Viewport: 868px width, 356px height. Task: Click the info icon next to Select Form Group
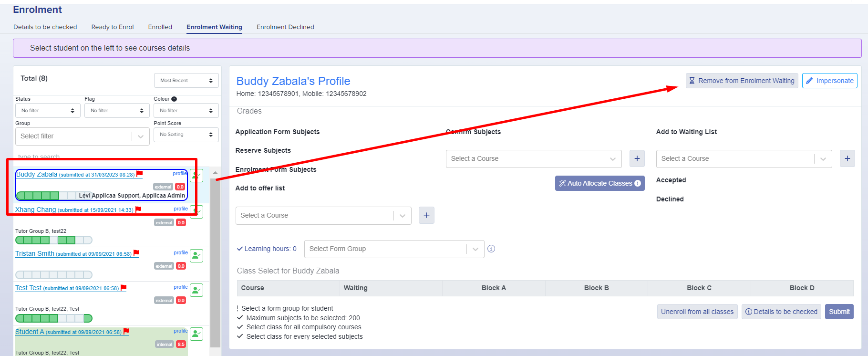click(491, 249)
